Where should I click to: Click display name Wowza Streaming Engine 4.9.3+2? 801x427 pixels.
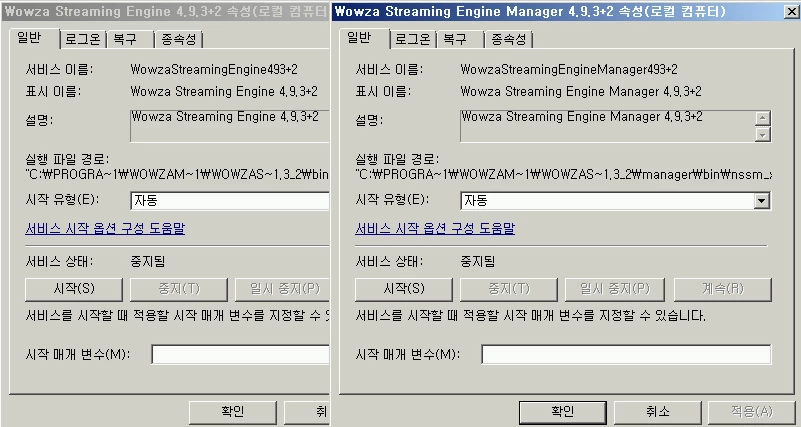(x=224, y=92)
